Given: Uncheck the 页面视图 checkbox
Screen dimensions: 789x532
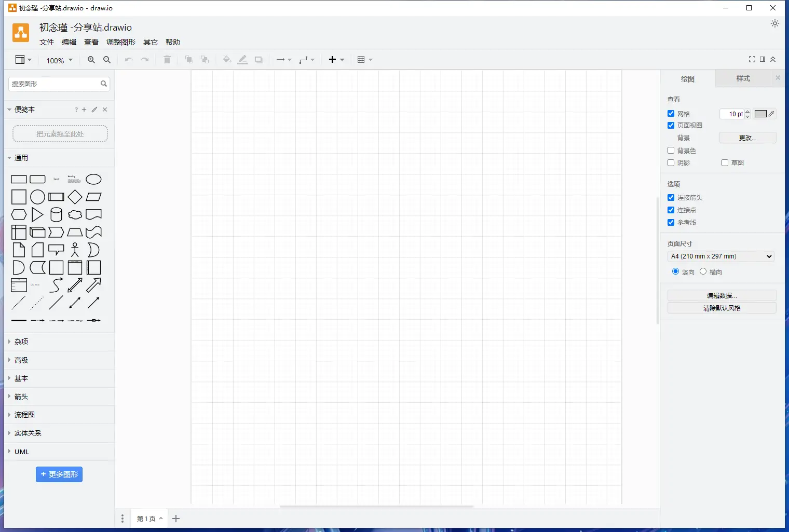Looking at the screenshot, I should pyautogui.click(x=671, y=125).
